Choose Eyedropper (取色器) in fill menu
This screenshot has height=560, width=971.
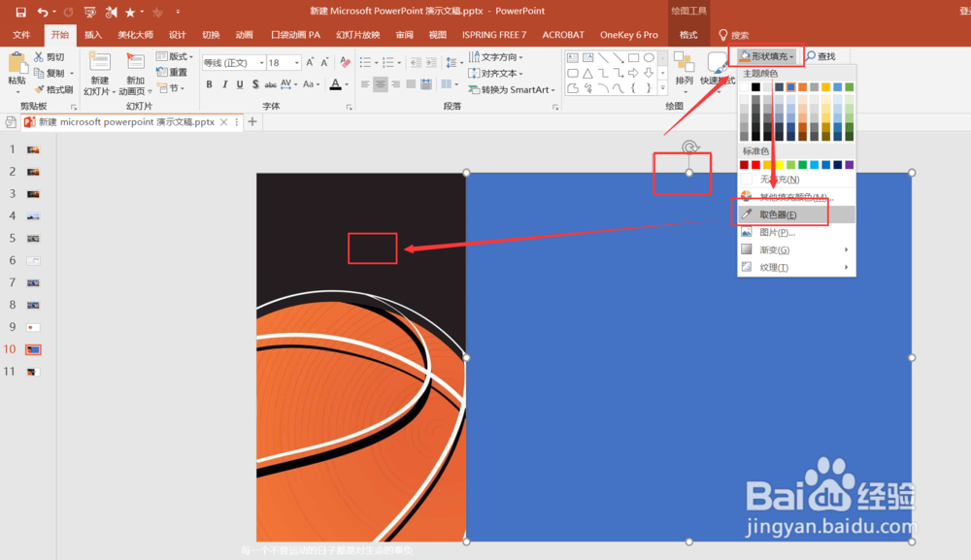click(x=796, y=214)
